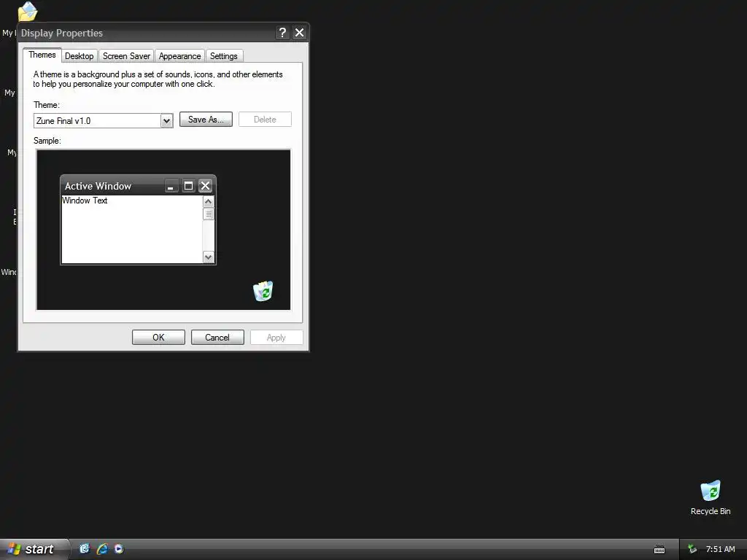This screenshot has height=560, width=747.
Task: Go to the Appearance tab
Action: [179, 56]
